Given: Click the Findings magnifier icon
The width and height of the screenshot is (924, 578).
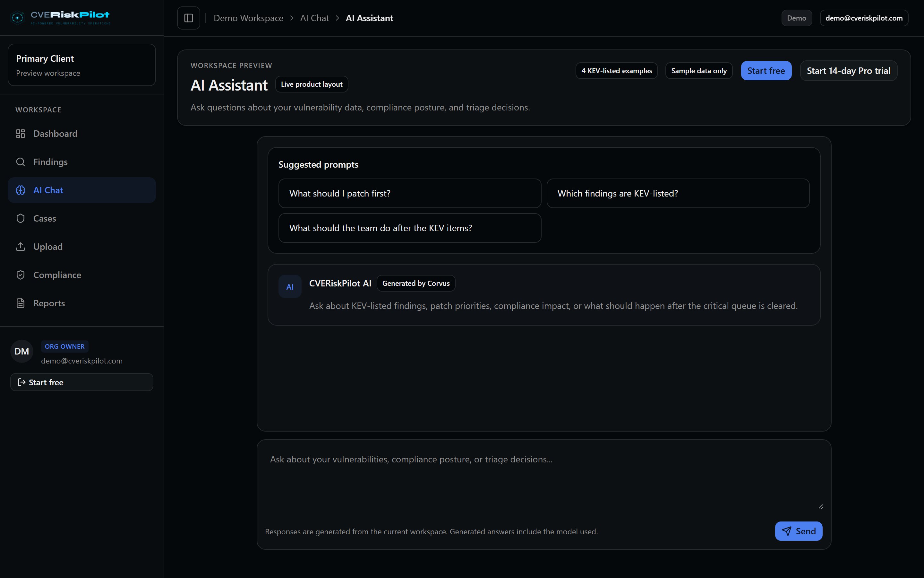Looking at the screenshot, I should (x=21, y=162).
